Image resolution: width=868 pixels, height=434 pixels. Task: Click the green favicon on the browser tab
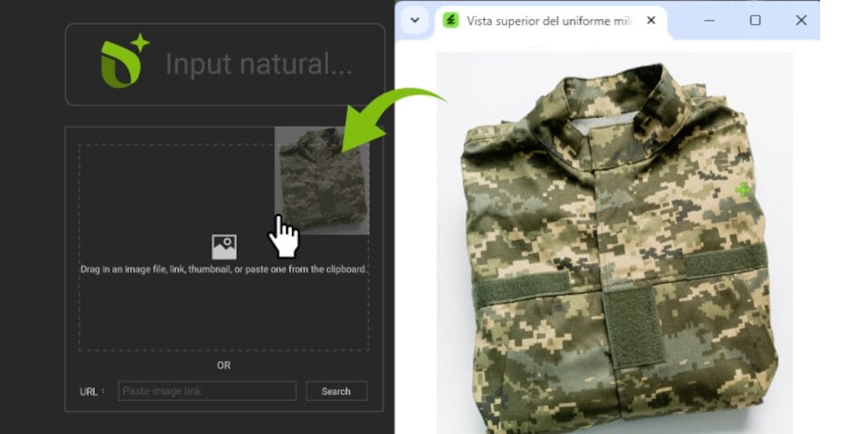click(x=450, y=21)
